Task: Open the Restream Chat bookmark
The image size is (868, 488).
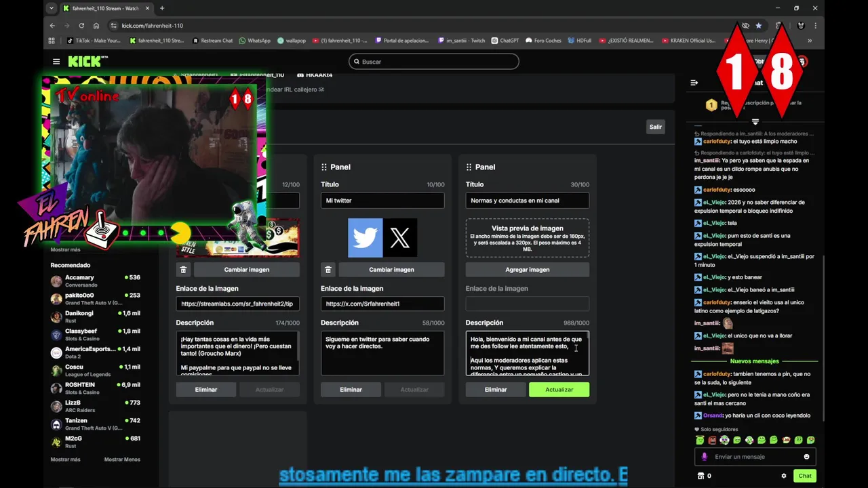Action: pos(212,41)
